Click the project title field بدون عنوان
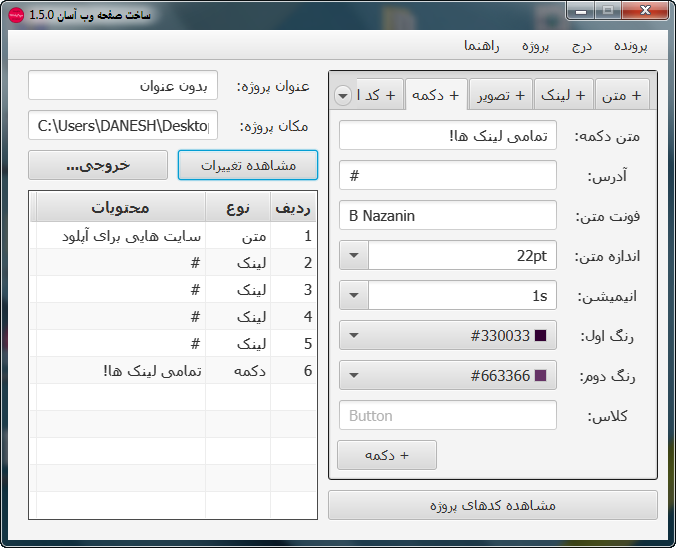This screenshot has height=548, width=676. pos(123,85)
